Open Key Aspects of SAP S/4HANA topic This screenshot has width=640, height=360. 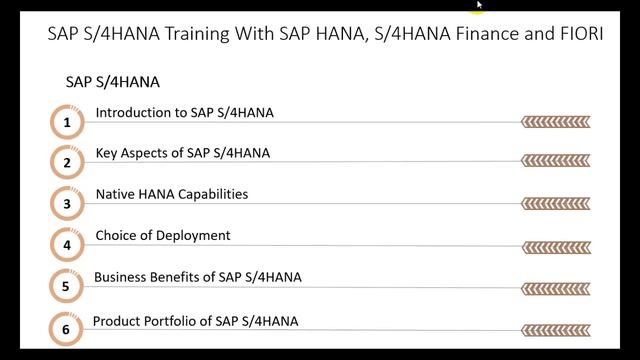coord(183,153)
